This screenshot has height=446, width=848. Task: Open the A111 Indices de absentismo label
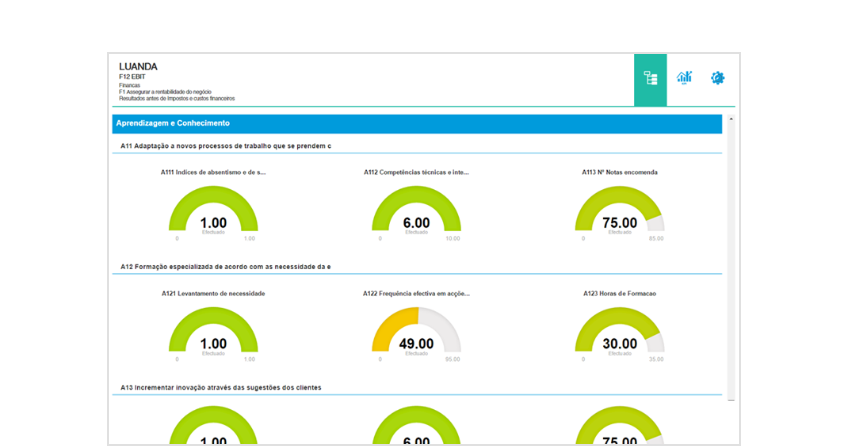(x=213, y=172)
